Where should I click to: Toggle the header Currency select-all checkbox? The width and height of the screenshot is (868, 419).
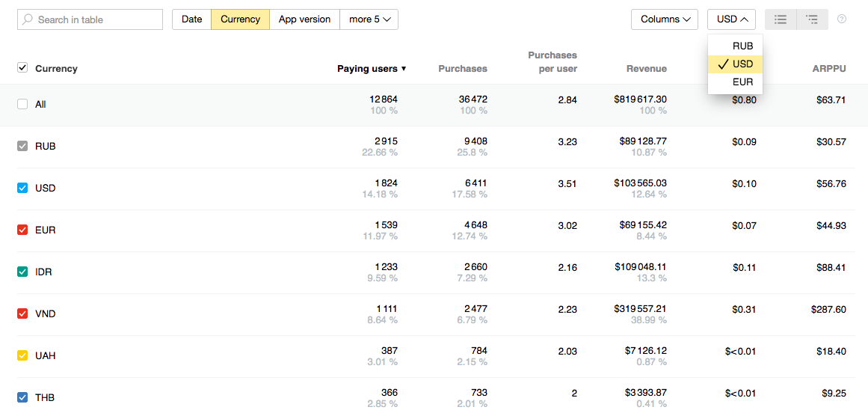22,68
